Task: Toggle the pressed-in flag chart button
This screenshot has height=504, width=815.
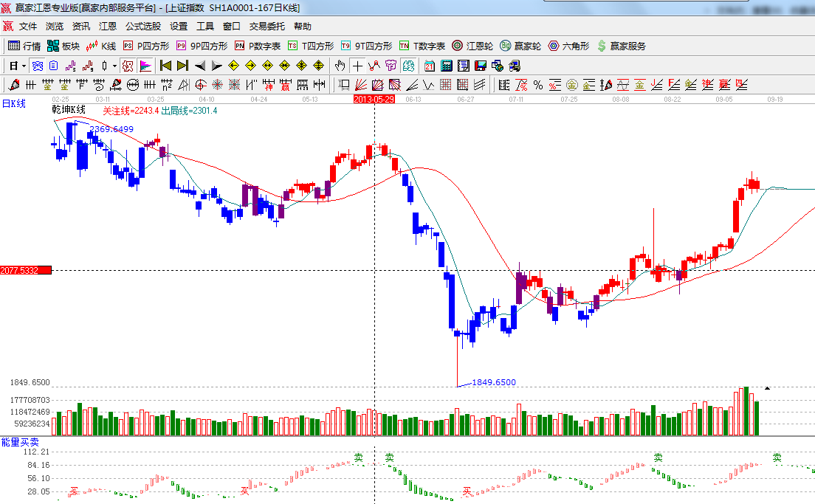Action: point(145,66)
